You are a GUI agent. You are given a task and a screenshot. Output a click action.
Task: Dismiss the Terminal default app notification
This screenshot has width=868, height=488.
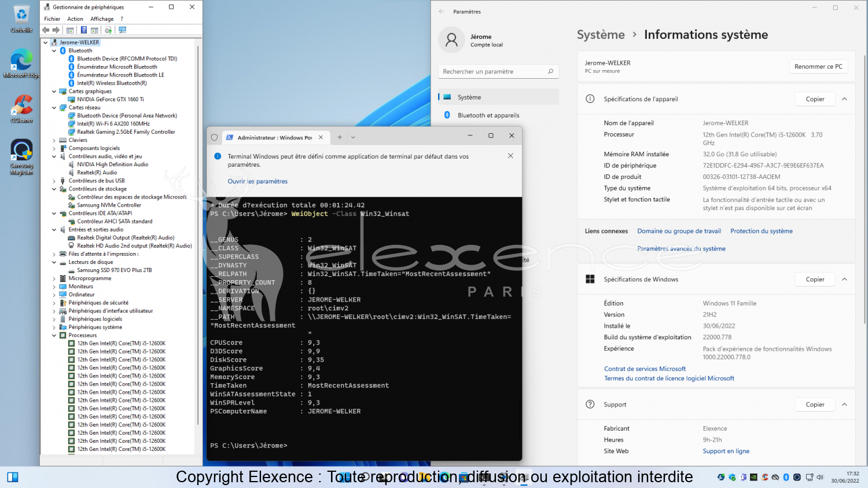click(510, 156)
